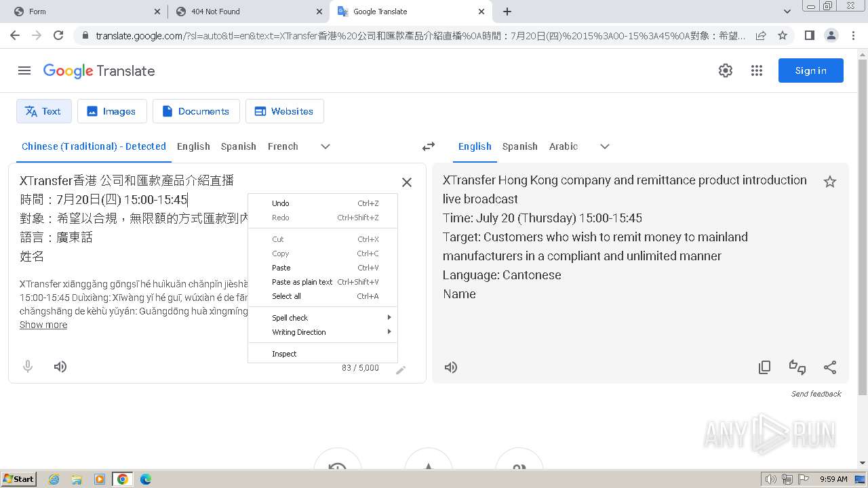Open the Chrome three-dot menu
Screen dimensions: 868x488
coord(853,35)
